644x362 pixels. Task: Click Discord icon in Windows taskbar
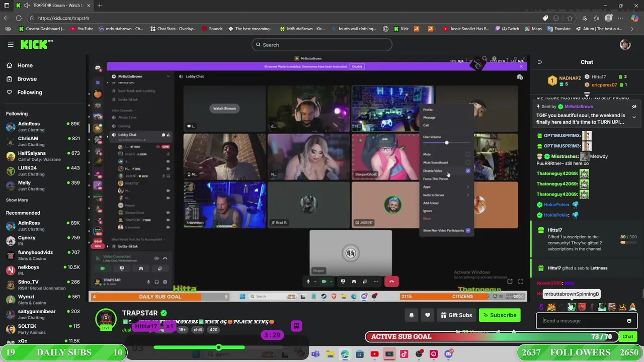(x=448, y=354)
